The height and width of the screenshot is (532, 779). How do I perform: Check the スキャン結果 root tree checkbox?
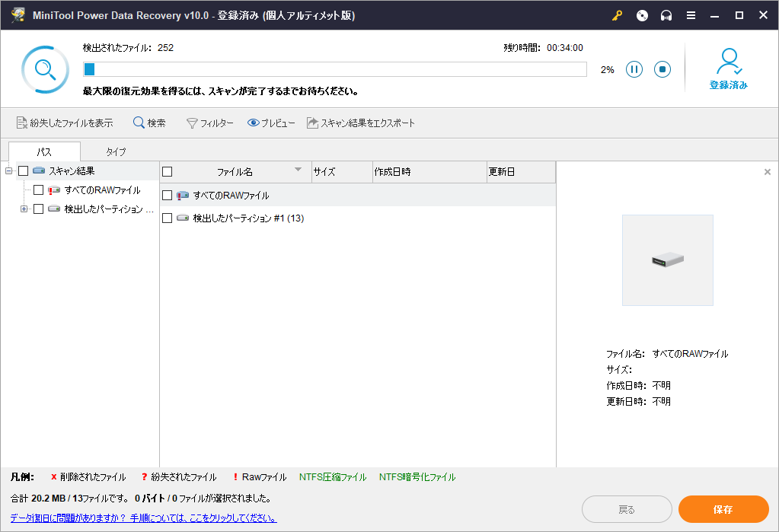(23, 171)
